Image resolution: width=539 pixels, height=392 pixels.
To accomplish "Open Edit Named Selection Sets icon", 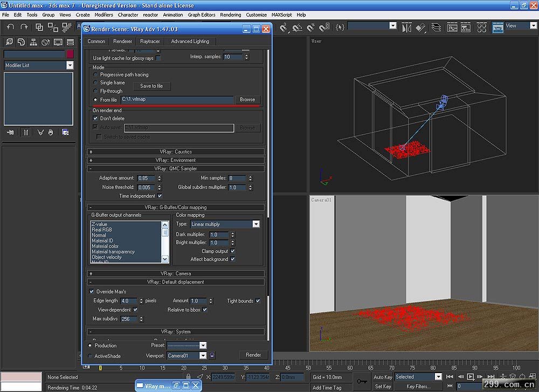I will point(340,27).
